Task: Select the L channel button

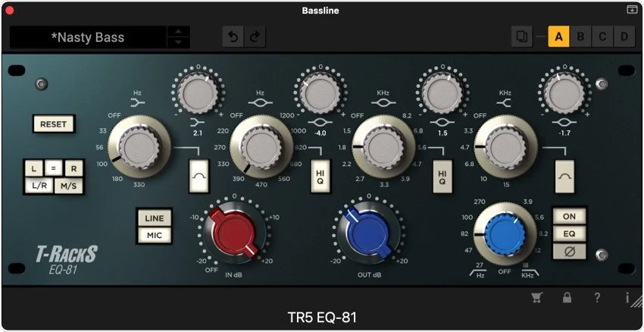Action: tap(33, 168)
